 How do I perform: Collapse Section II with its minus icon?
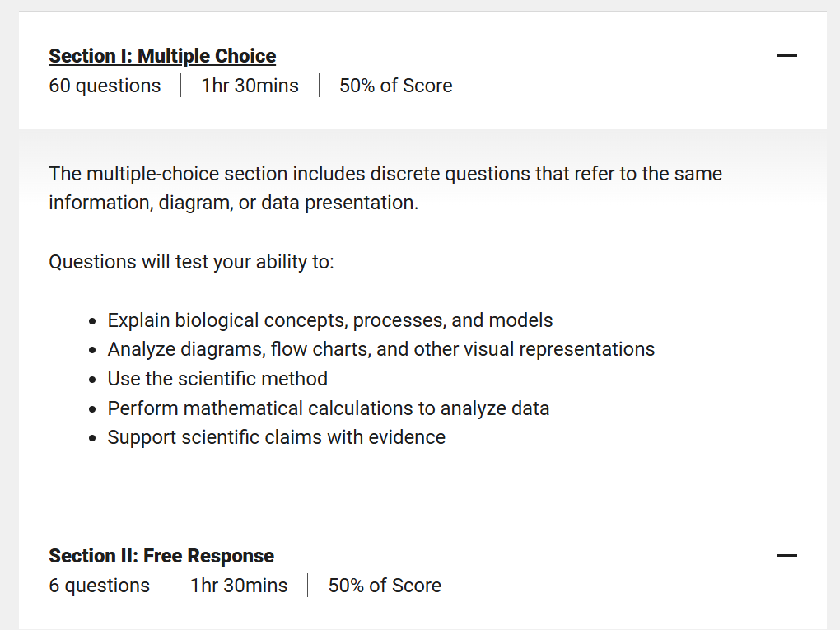pyautogui.click(x=786, y=556)
